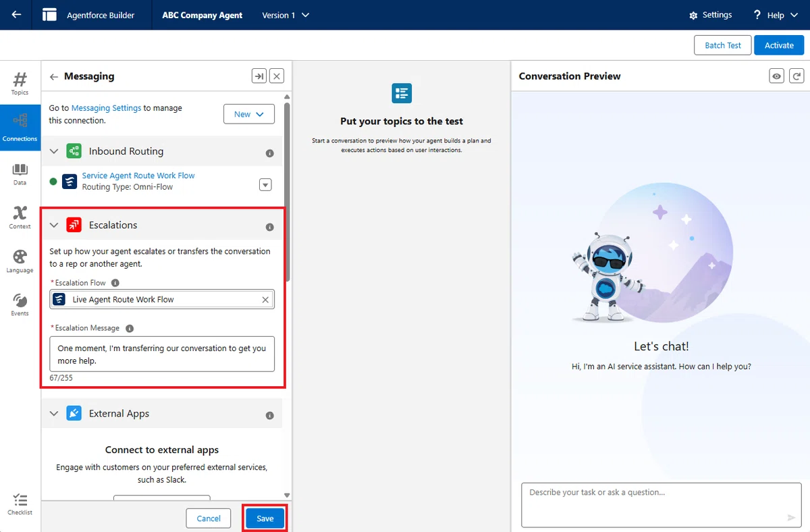Refresh the Conversation Preview
This screenshot has height=532, width=810.
796,76
